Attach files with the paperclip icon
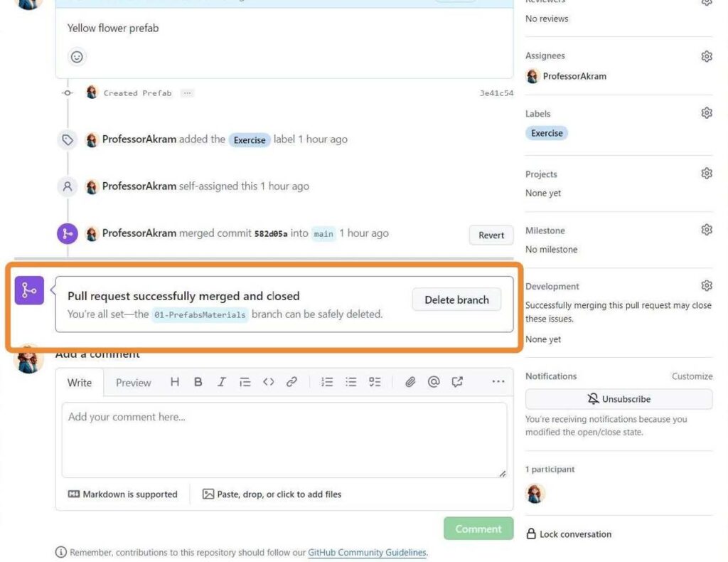 coord(410,382)
